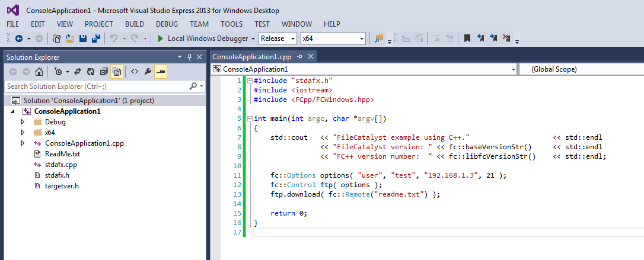Click the Open File toolbar icon
This screenshot has height=260, width=644.
(x=69, y=38)
